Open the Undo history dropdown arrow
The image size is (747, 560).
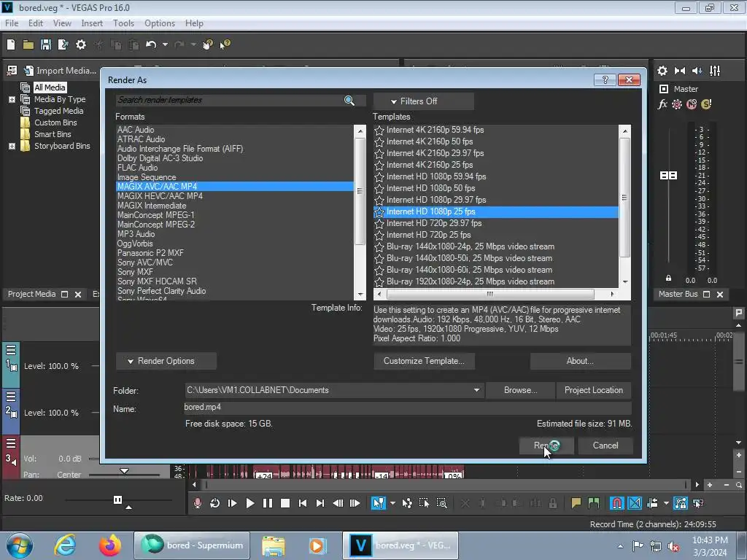165,44
